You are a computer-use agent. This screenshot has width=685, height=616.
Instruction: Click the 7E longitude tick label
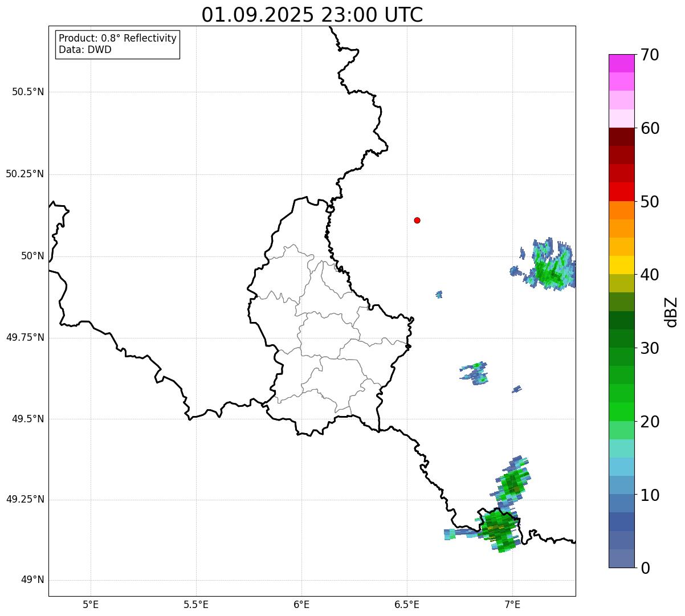tap(512, 604)
